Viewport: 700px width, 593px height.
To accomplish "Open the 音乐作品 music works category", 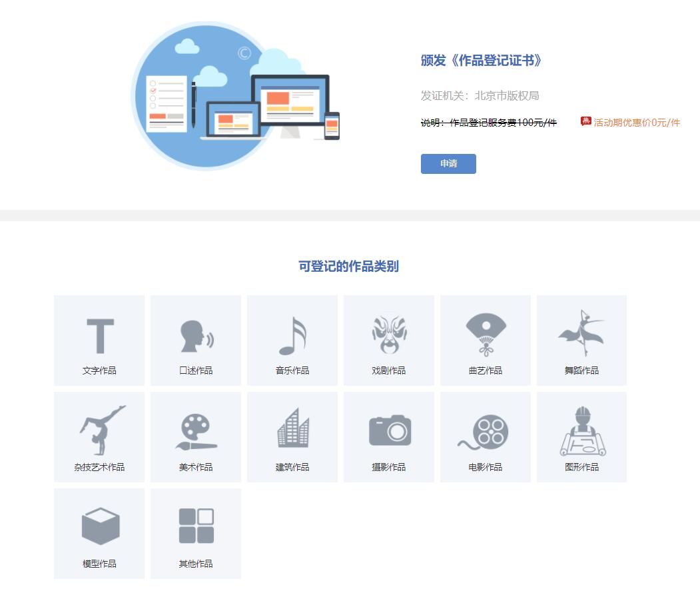I will (x=292, y=340).
